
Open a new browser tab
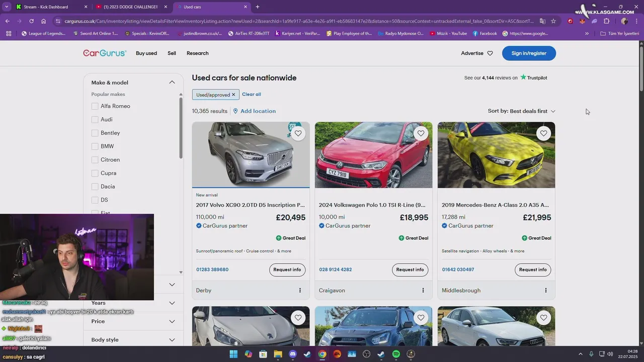[x=258, y=7]
